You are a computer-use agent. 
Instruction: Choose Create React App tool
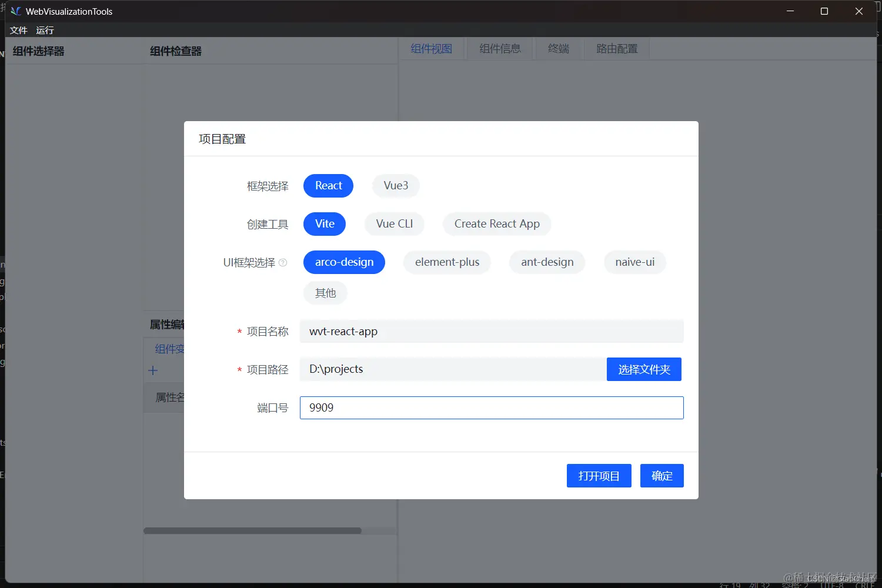click(497, 224)
